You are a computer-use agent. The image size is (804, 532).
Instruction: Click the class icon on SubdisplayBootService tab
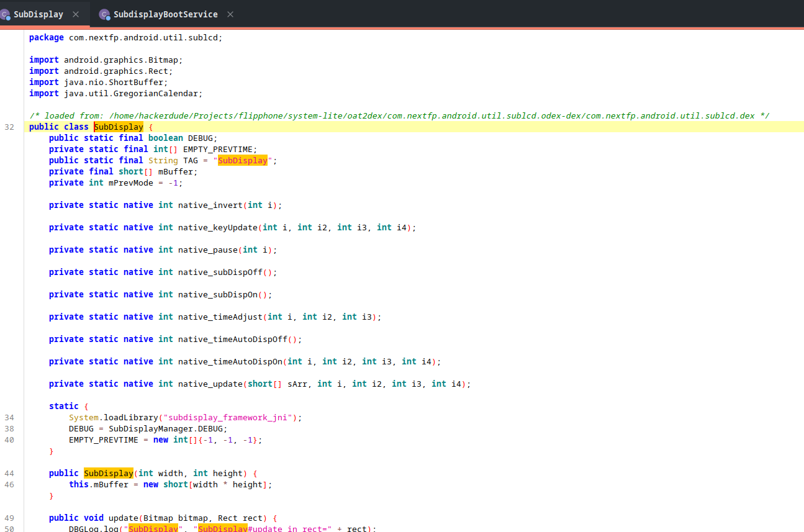104,14
